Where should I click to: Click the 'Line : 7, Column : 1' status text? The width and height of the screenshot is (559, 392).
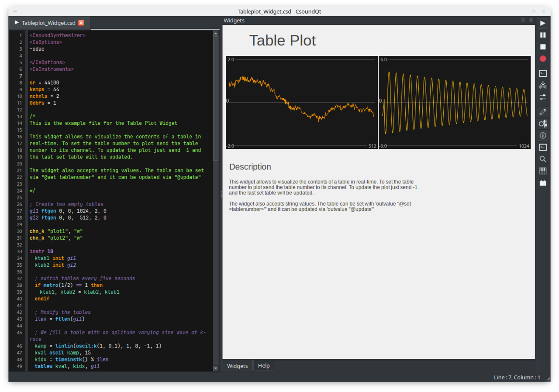click(517, 377)
